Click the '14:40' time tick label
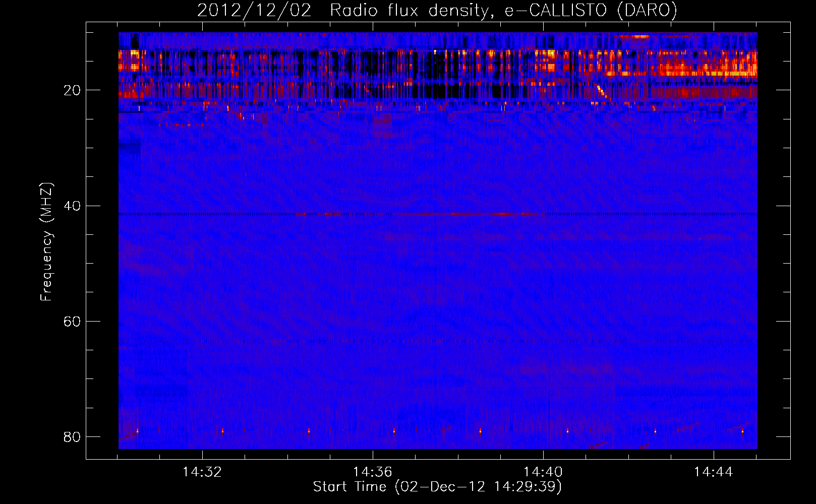Image resolution: width=816 pixels, height=504 pixels. coord(543,472)
